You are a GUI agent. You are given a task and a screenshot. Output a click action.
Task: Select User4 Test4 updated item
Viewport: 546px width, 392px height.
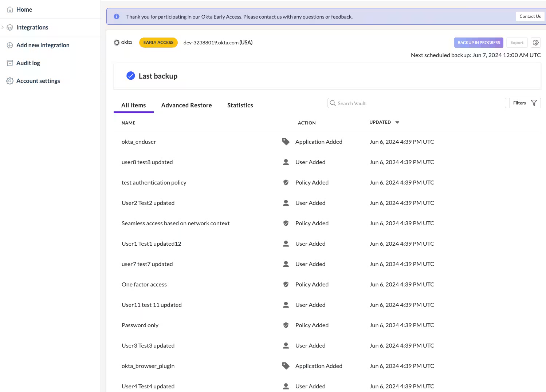click(x=148, y=386)
